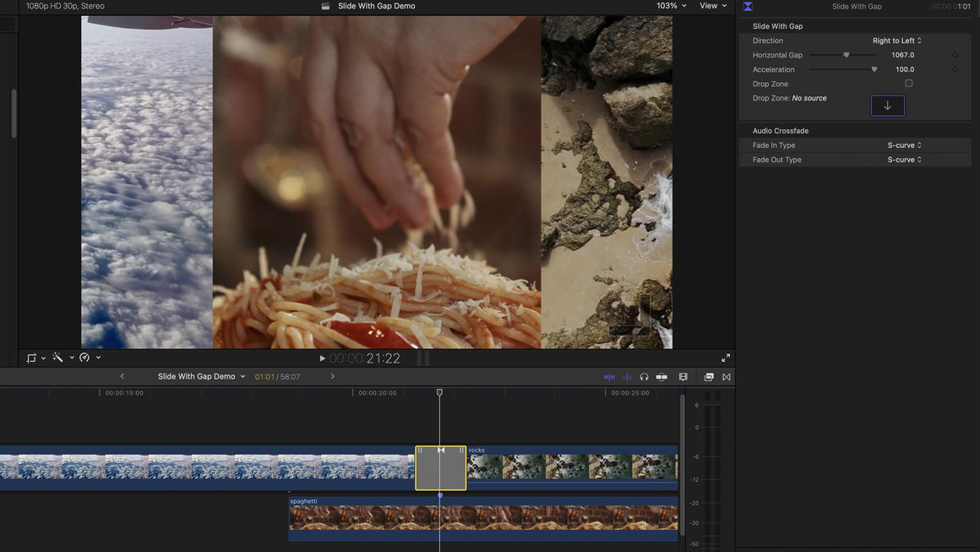Toggle snapping in the timeline

[661, 377]
